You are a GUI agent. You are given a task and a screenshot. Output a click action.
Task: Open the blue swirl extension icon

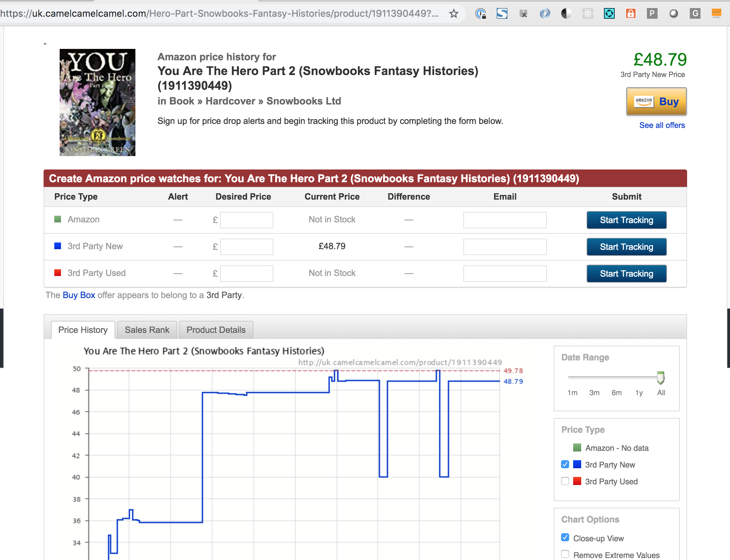(545, 13)
